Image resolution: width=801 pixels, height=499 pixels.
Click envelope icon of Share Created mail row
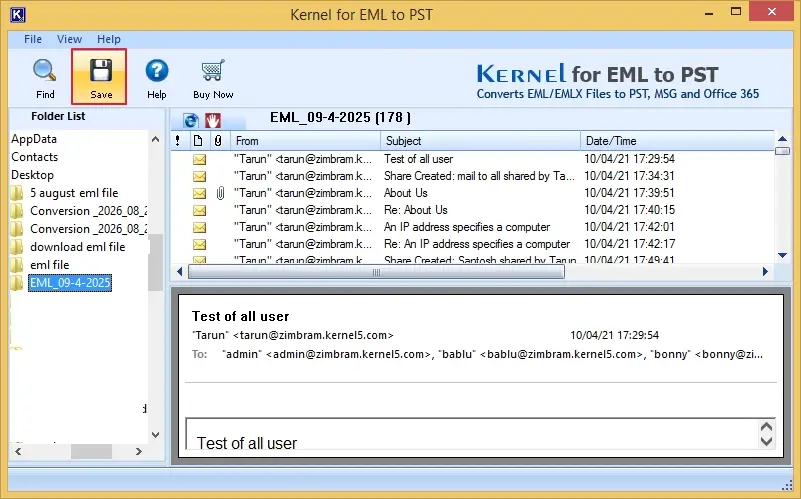199,176
